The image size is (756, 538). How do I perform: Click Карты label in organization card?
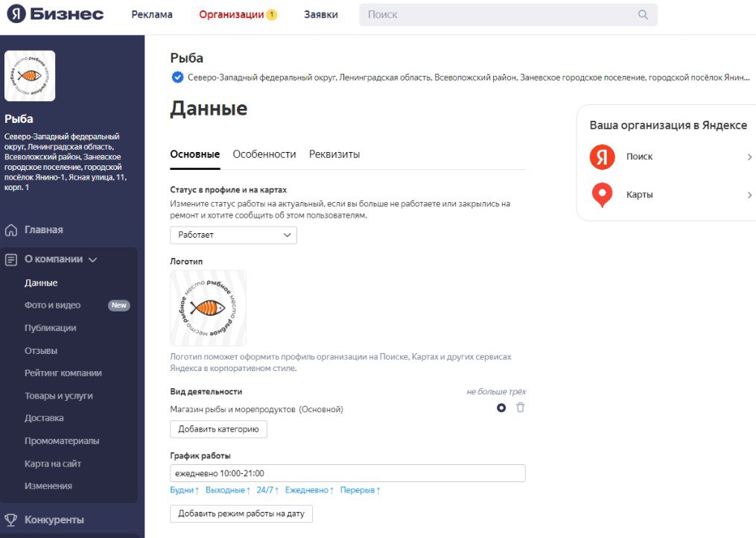(639, 194)
